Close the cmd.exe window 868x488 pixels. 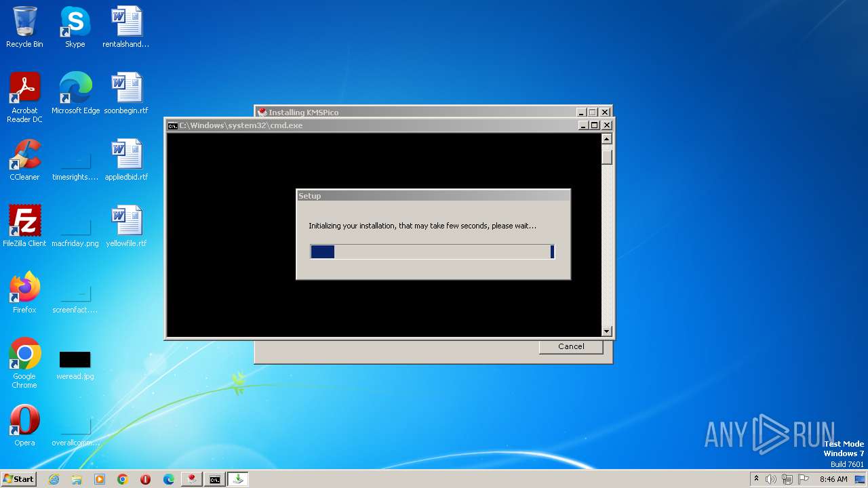tap(607, 125)
